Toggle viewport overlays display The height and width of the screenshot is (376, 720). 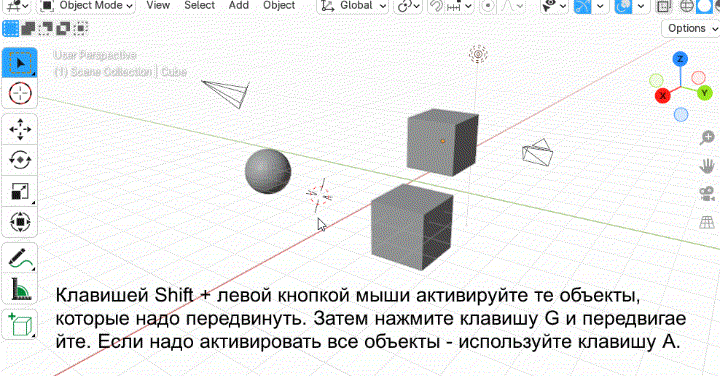pos(624,6)
